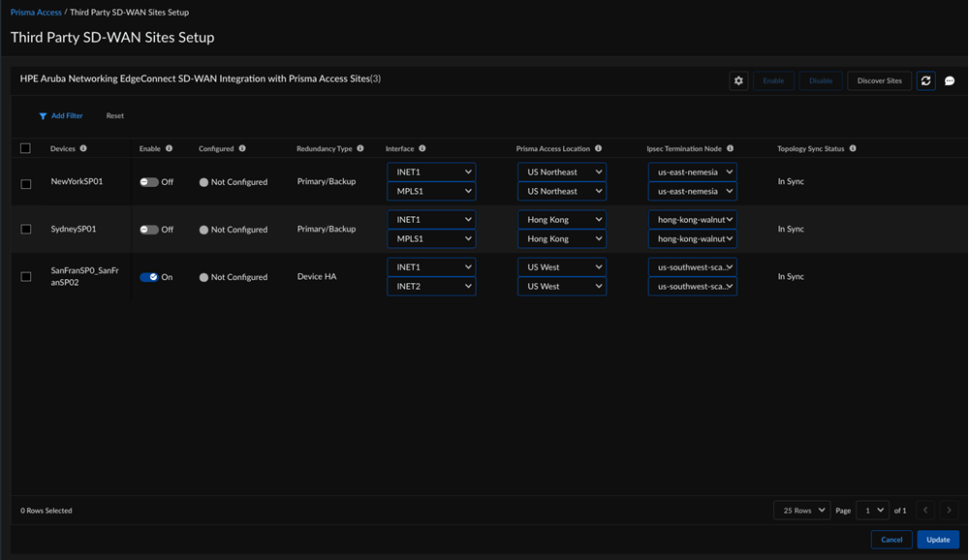Screen dimensions: 969x560
Task: Click the refresh sync icon
Action: pos(925,80)
